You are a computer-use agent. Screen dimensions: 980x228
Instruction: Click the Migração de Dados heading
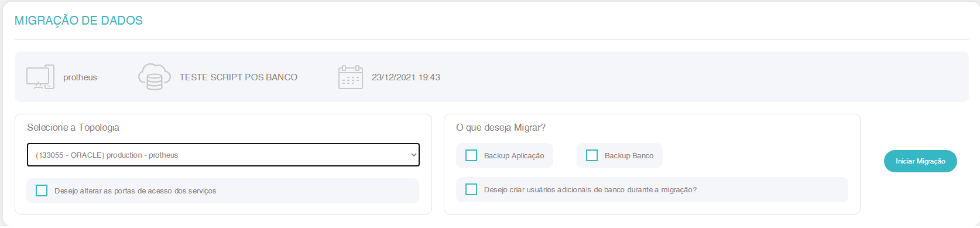pyautogui.click(x=78, y=21)
